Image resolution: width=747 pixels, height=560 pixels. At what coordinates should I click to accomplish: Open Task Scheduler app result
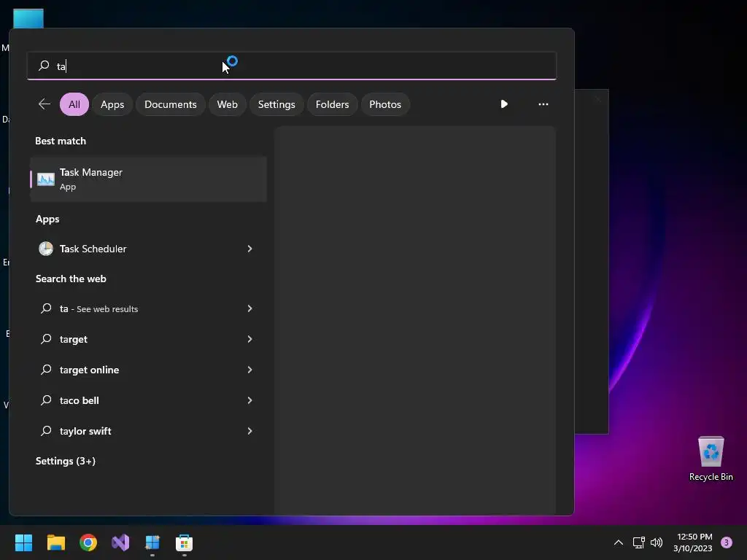tap(148, 249)
